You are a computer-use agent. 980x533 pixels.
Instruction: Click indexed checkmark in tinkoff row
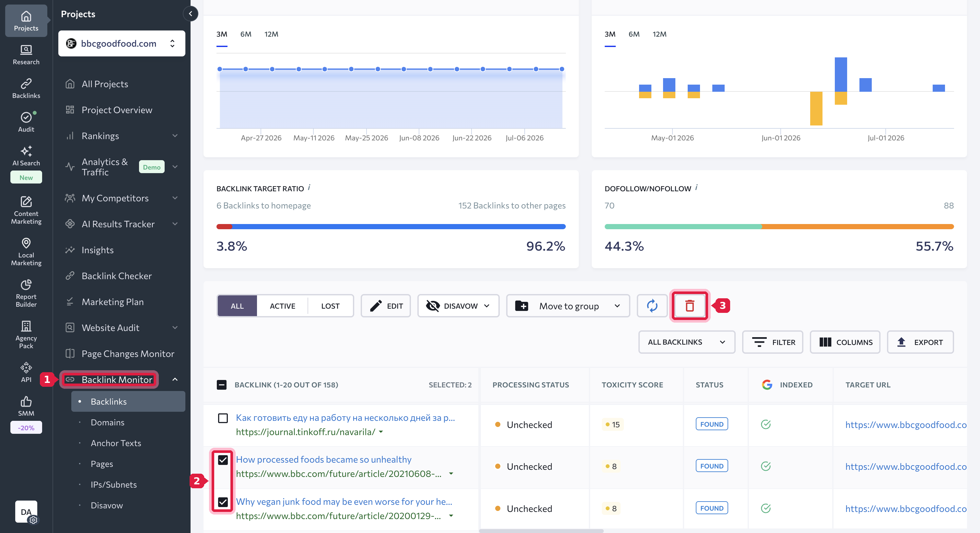pos(765,424)
